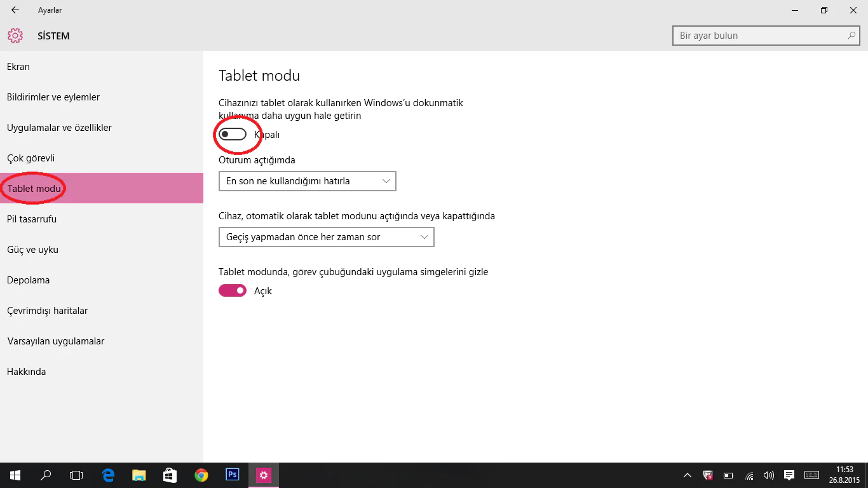
Task: Click the magnifier icon in the settings search box
Action: (851, 36)
